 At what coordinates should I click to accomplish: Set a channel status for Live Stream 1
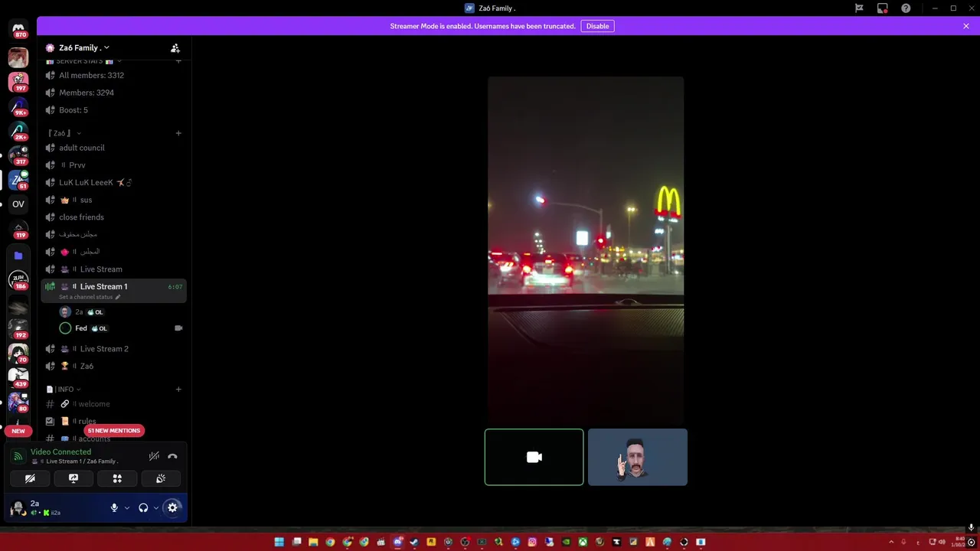click(90, 297)
